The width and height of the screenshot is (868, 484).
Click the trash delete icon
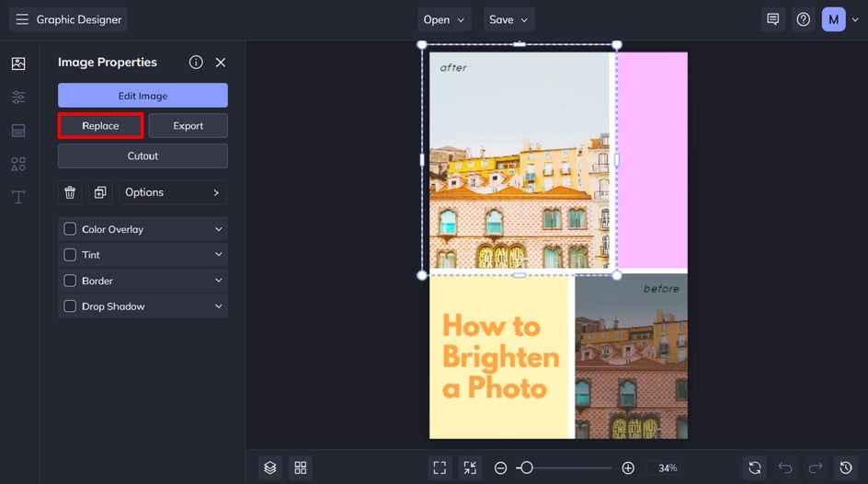click(x=70, y=192)
